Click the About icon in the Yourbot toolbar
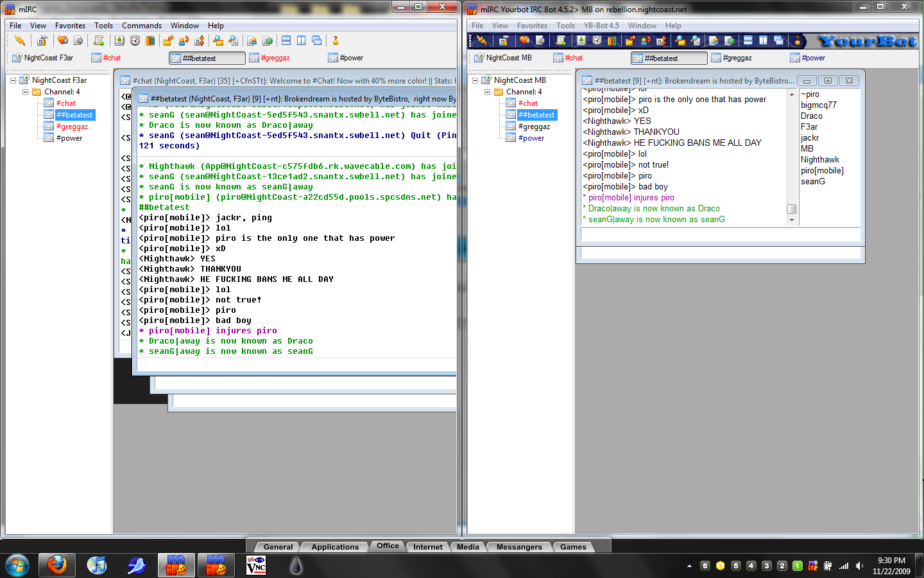Screen dimensions: 924x578 pos(797,40)
